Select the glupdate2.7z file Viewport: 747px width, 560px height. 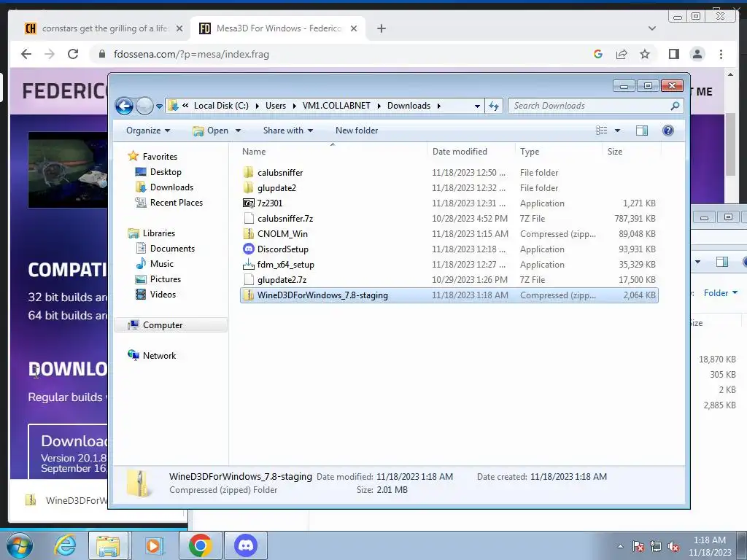[x=282, y=279]
